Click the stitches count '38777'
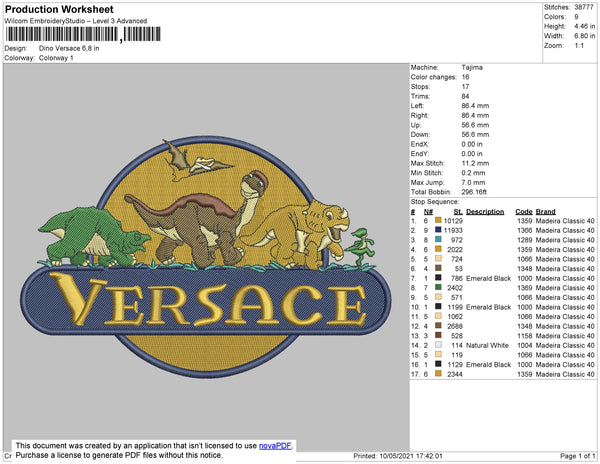Screen dimensions: 600x464 [x=584, y=7]
